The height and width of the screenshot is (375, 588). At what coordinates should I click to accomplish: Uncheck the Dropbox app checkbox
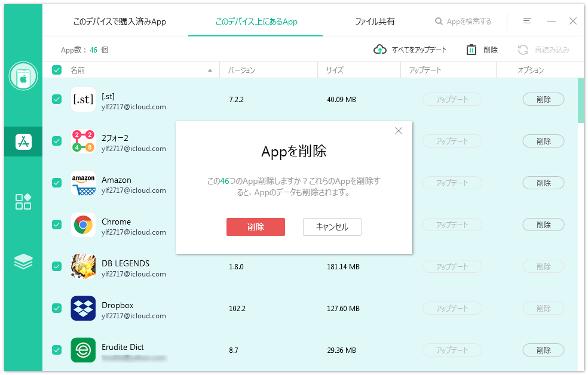coord(57,308)
